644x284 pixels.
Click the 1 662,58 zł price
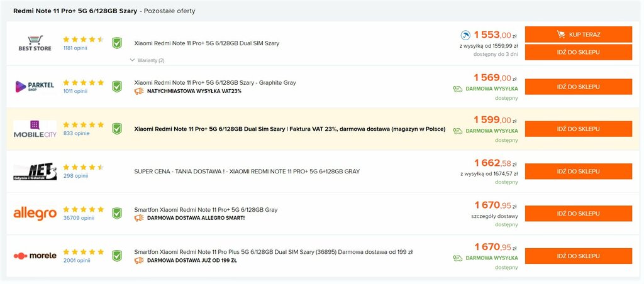point(496,163)
